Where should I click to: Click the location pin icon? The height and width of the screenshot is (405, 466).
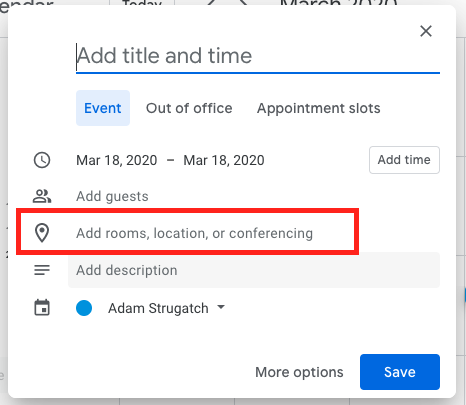[42, 233]
